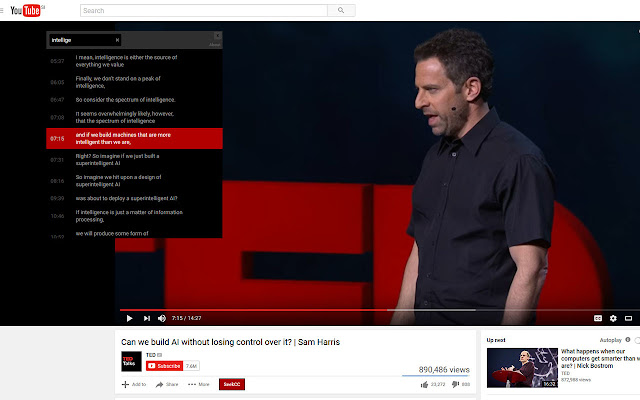Screen dimensions: 640x400
Task: Click the 06:05 timestamp
Action: coord(57,82)
